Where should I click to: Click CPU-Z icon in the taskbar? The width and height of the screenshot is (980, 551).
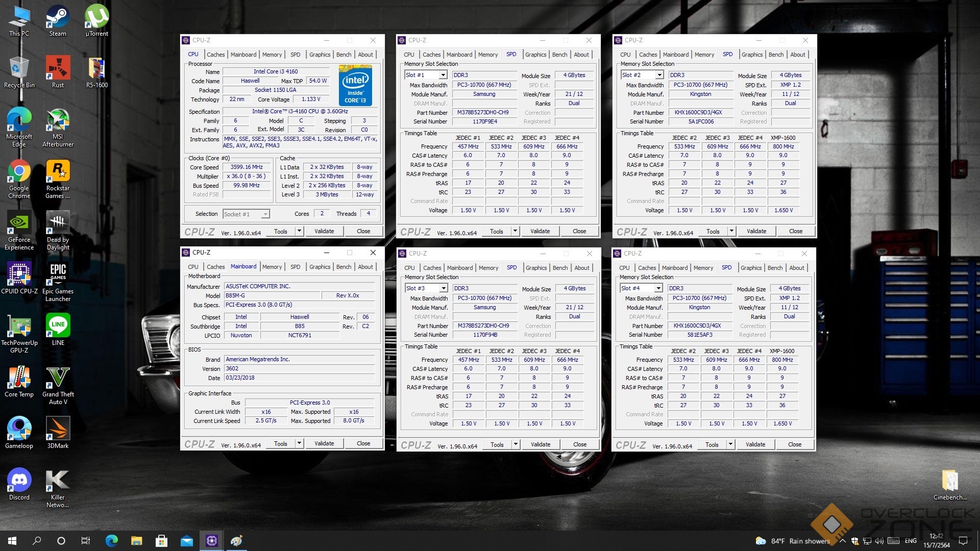tap(211, 540)
